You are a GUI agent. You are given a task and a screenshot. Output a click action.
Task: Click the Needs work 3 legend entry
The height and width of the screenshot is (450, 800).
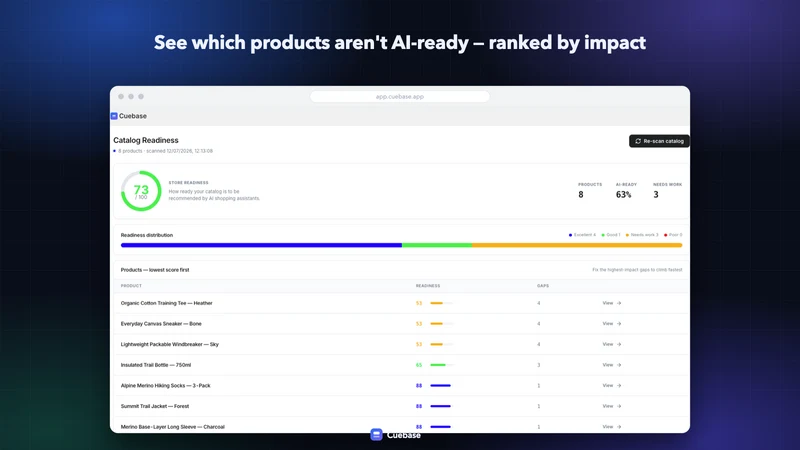click(x=642, y=235)
